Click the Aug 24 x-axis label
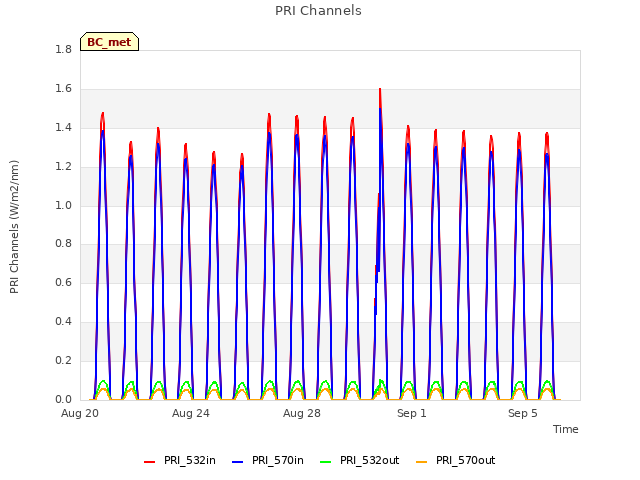This screenshot has width=640, height=480. click(x=191, y=413)
